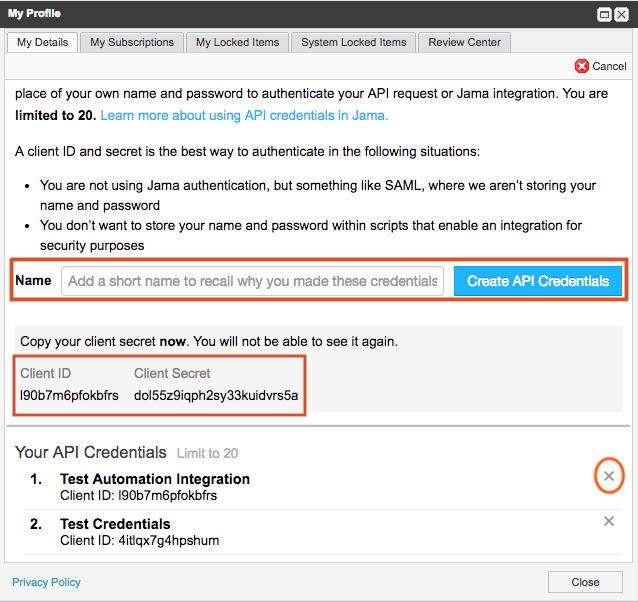The height and width of the screenshot is (602, 638).
Task: Select client secret dol55z9iqph2sy33kuidvrs5a
Action: [216, 395]
